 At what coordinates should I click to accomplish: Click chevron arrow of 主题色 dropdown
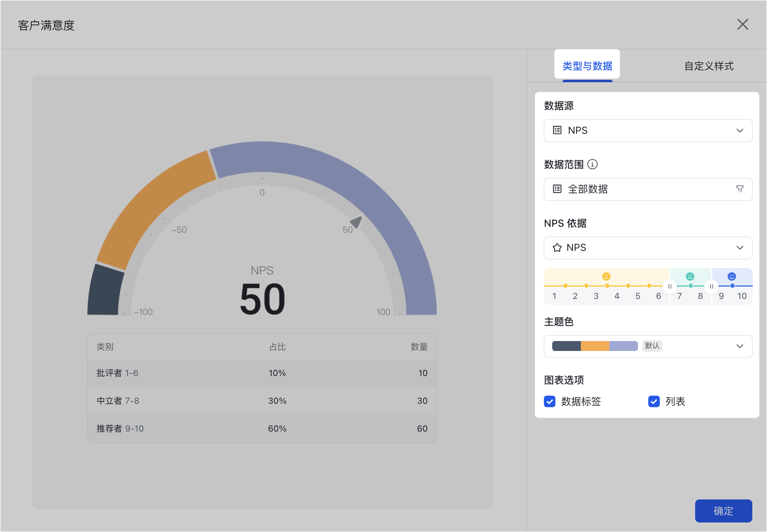click(740, 346)
